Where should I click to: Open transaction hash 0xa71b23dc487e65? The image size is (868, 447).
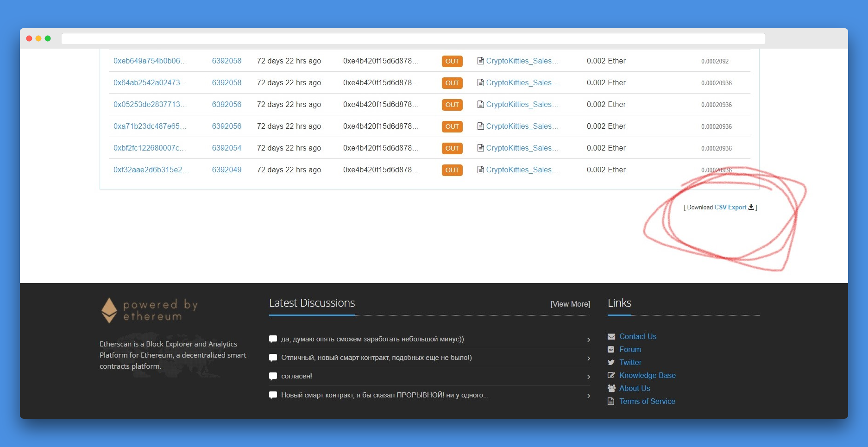150,126
